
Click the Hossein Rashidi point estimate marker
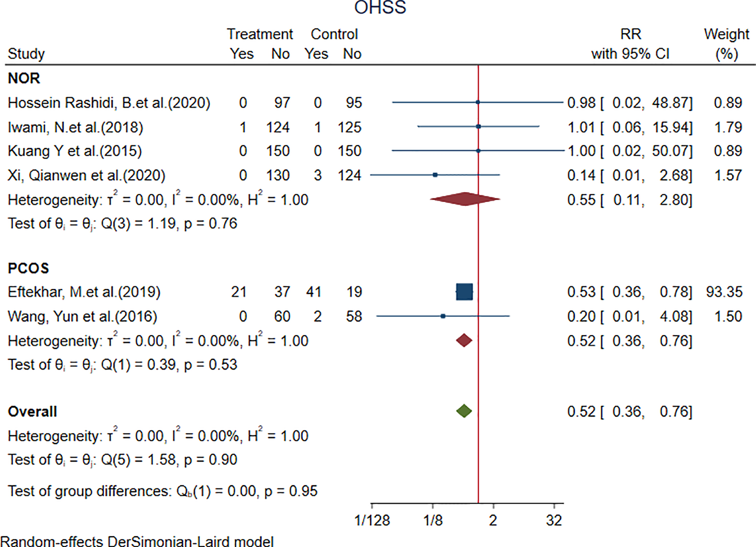coord(478,102)
